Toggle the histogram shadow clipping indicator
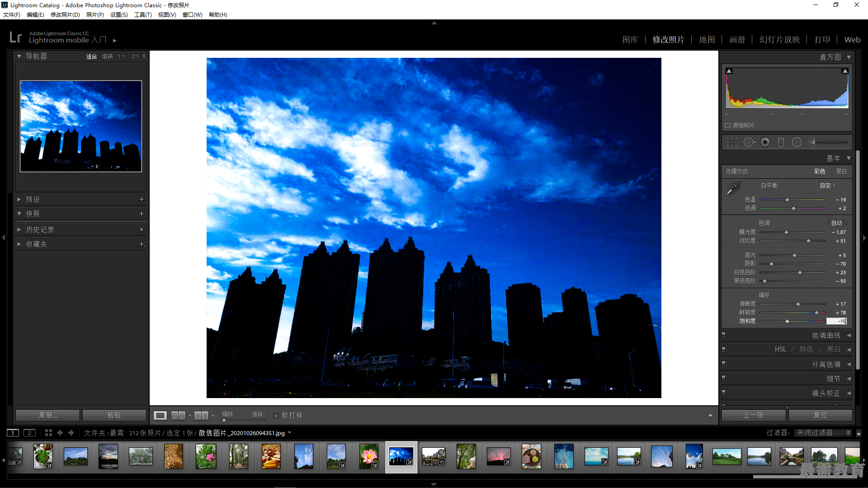868x488 pixels. [x=729, y=71]
